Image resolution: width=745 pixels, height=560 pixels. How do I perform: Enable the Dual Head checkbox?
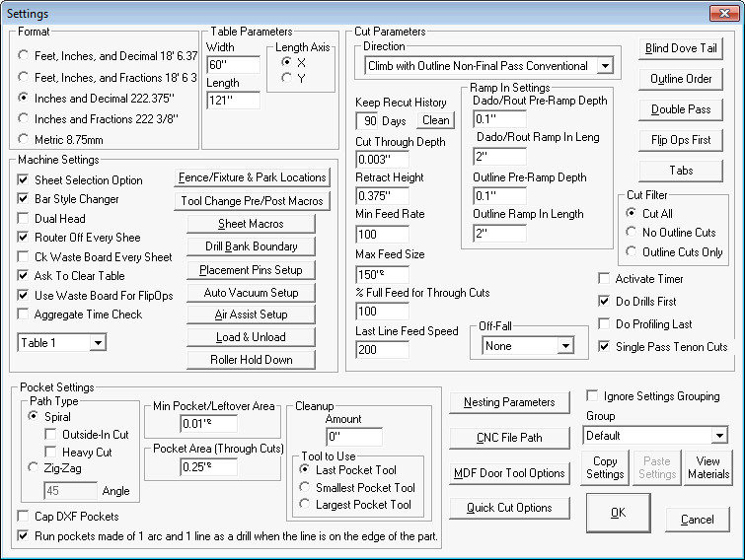click(25, 219)
